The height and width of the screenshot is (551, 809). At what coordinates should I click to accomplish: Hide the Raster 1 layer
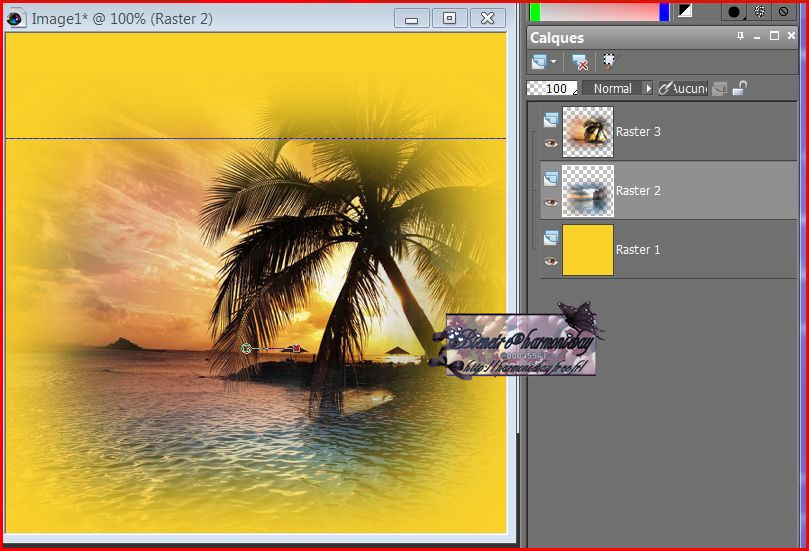(x=551, y=261)
